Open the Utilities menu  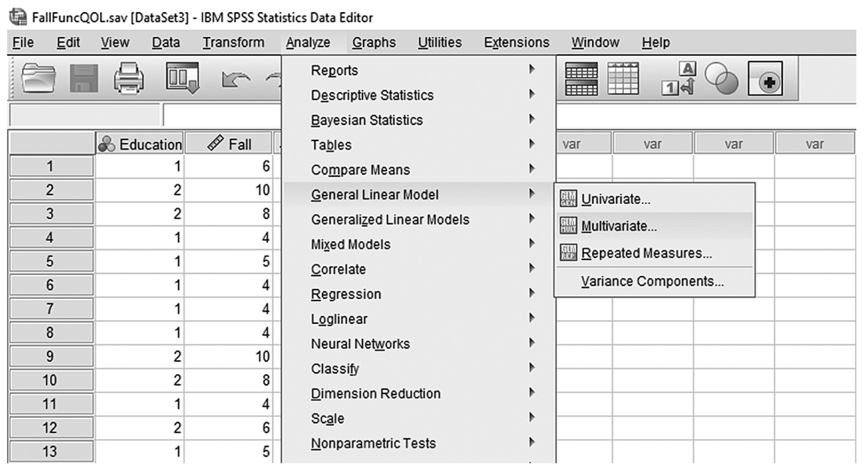(440, 42)
